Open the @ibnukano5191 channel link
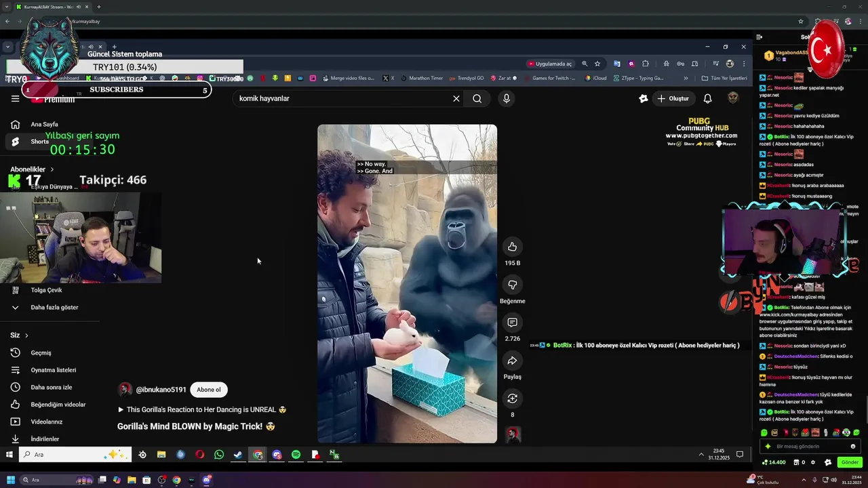The image size is (868, 488). pos(161,390)
